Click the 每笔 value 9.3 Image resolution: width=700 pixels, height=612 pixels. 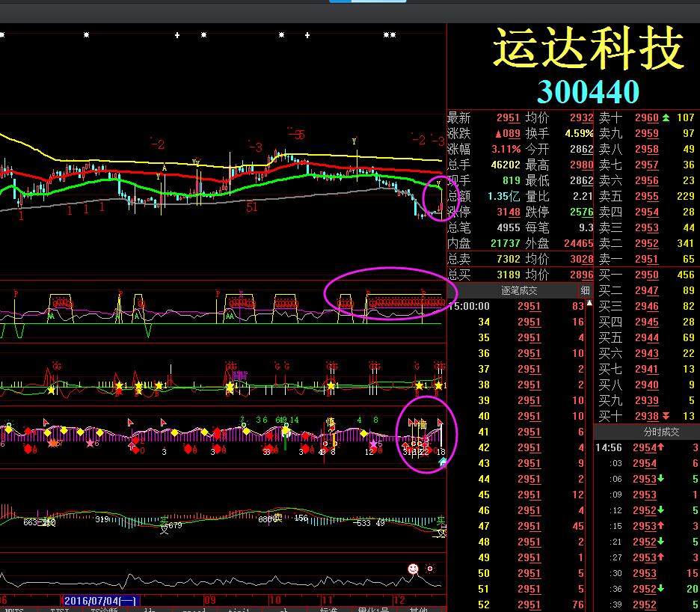coord(586,228)
